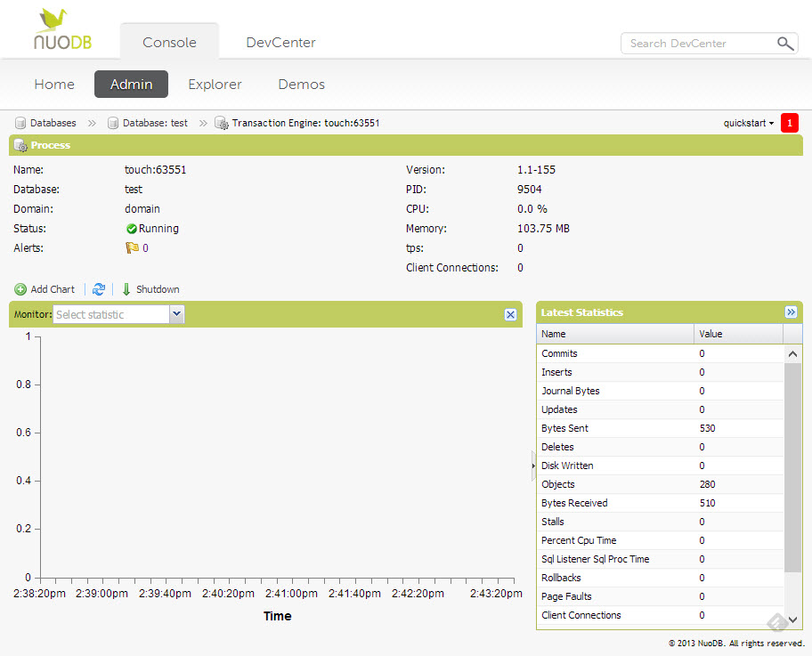Select the Rollbacks statistics row
Image resolution: width=812 pixels, height=656 pixels.
click(661, 578)
